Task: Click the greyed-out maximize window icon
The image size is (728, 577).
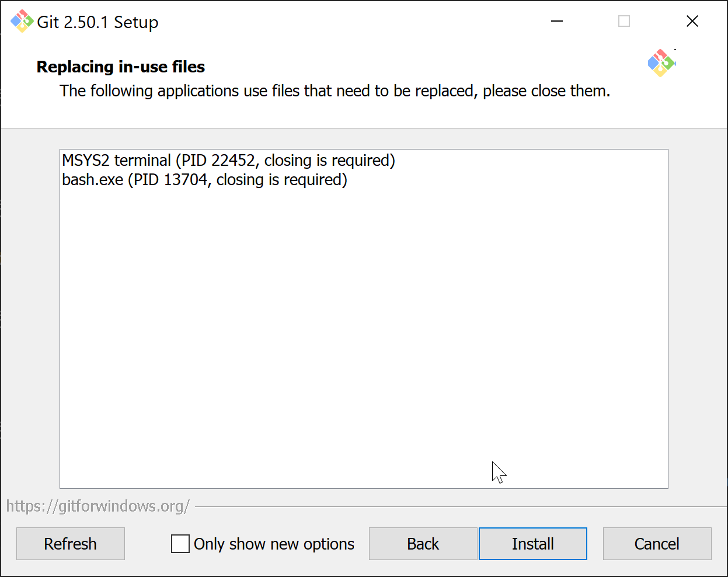Action: [623, 22]
